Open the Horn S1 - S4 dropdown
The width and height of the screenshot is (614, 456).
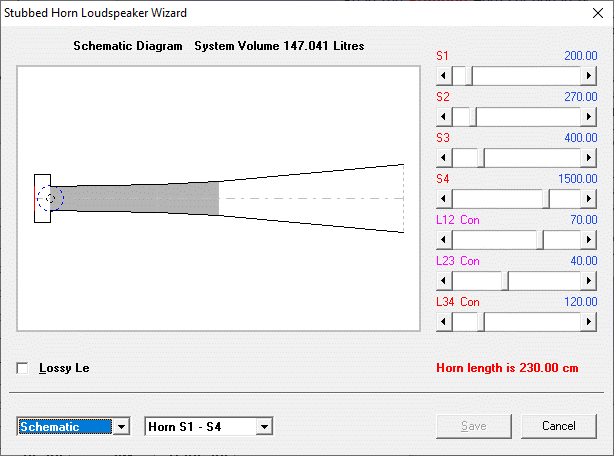(264, 427)
